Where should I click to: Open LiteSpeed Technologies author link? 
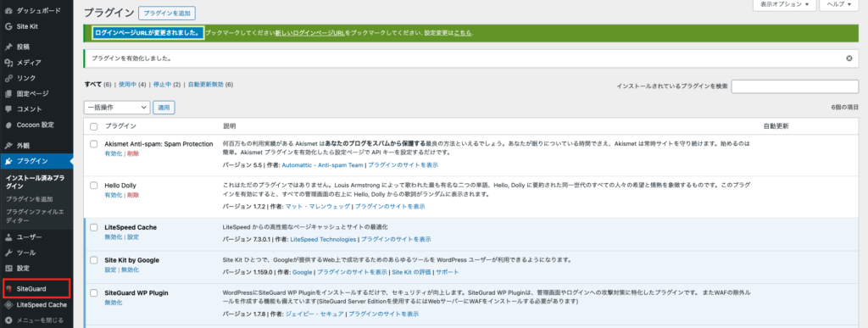pyautogui.click(x=323, y=240)
